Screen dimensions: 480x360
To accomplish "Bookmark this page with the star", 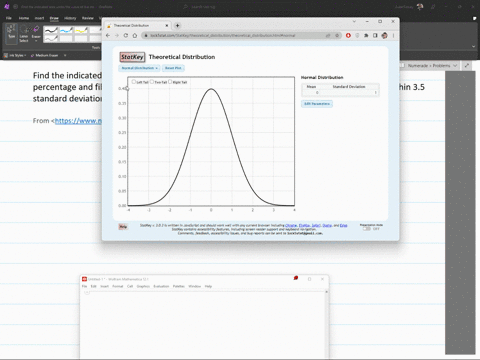I will [x=337, y=35].
